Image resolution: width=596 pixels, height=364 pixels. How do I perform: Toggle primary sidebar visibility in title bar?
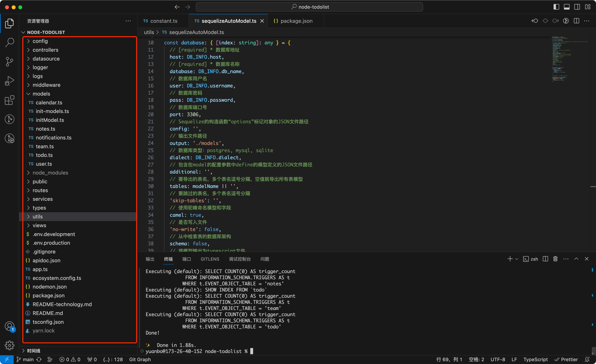tap(556, 7)
